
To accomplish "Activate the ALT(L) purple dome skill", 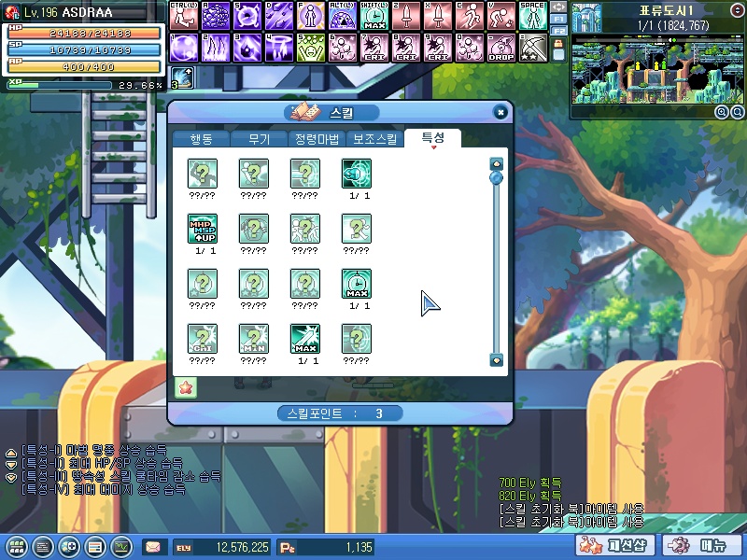I will click(x=343, y=16).
